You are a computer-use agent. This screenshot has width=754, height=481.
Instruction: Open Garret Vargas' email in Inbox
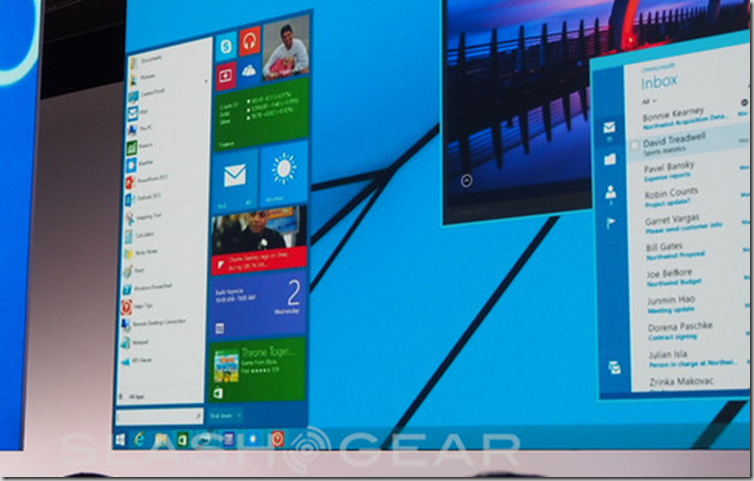tap(691, 224)
